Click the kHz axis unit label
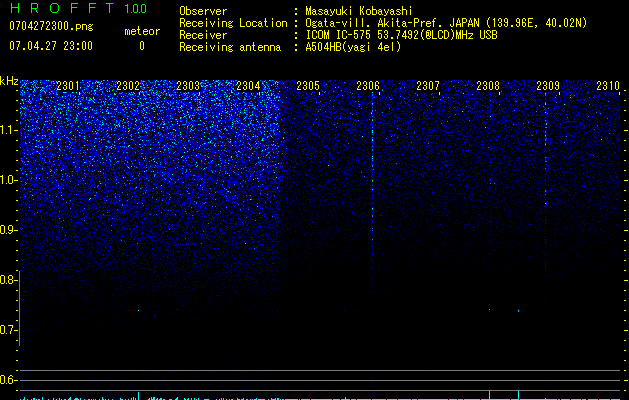Viewport: 629px width, 400px height. pyautogui.click(x=9, y=81)
